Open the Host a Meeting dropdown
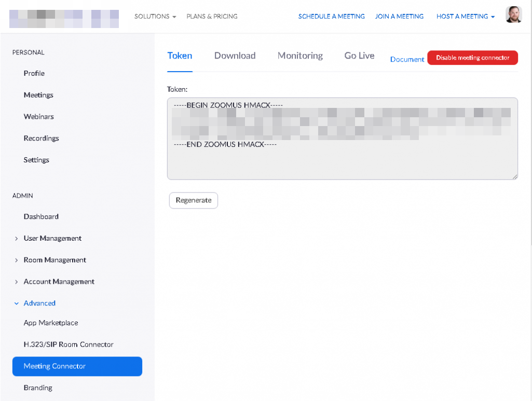The image size is (532, 401). (466, 16)
